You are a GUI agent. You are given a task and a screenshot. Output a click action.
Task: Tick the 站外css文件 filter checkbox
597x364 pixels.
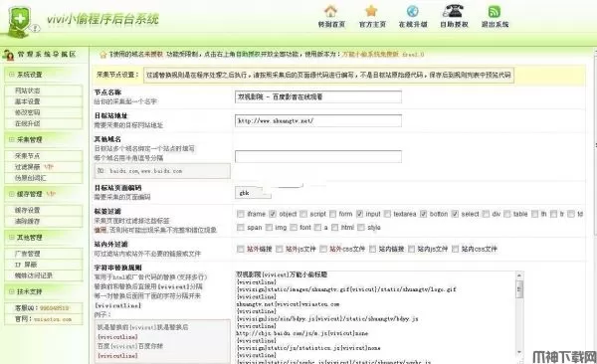pos(323,249)
